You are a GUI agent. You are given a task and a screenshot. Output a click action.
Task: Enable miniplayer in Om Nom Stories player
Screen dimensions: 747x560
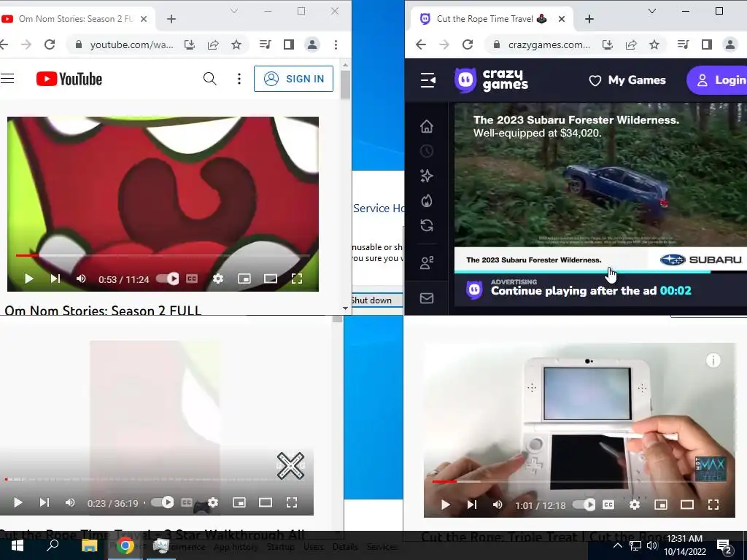244,279
